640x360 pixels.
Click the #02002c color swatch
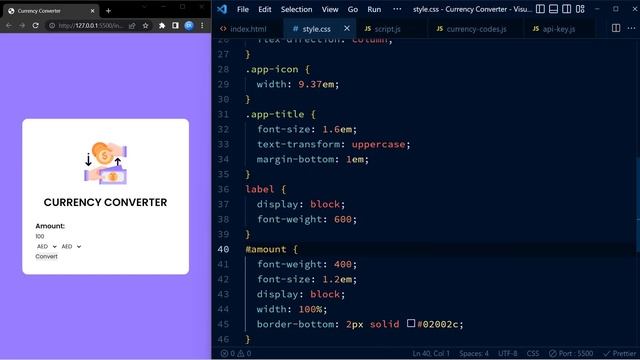pos(411,323)
